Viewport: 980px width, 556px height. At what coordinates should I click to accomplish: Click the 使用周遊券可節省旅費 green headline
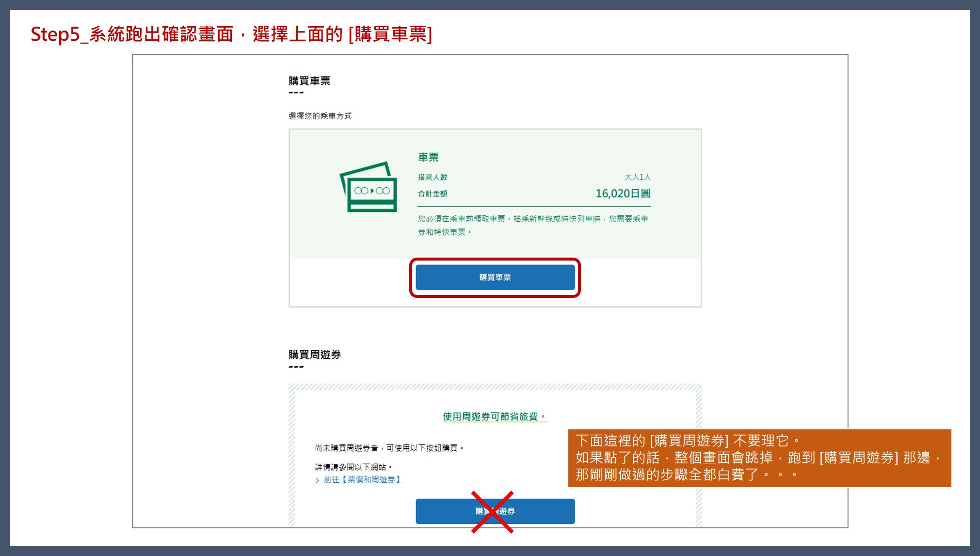click(x=494, y=416)
